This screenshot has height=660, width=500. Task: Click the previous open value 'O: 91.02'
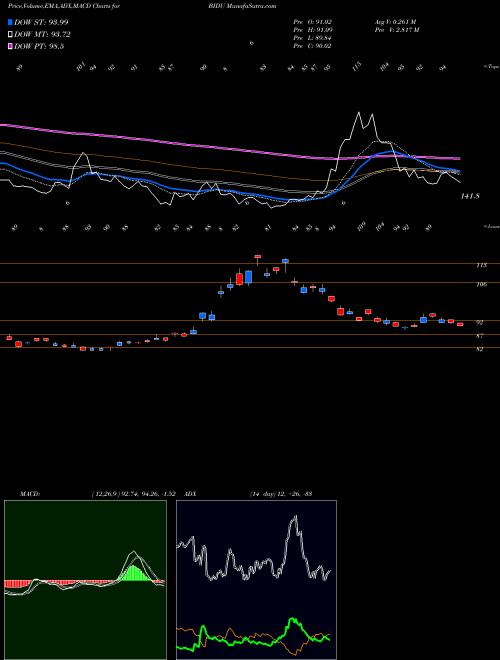click(319, 22)
